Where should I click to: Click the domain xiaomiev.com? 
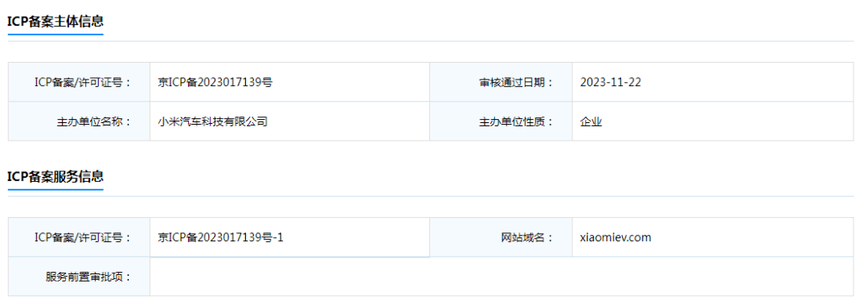click(616, 238)
